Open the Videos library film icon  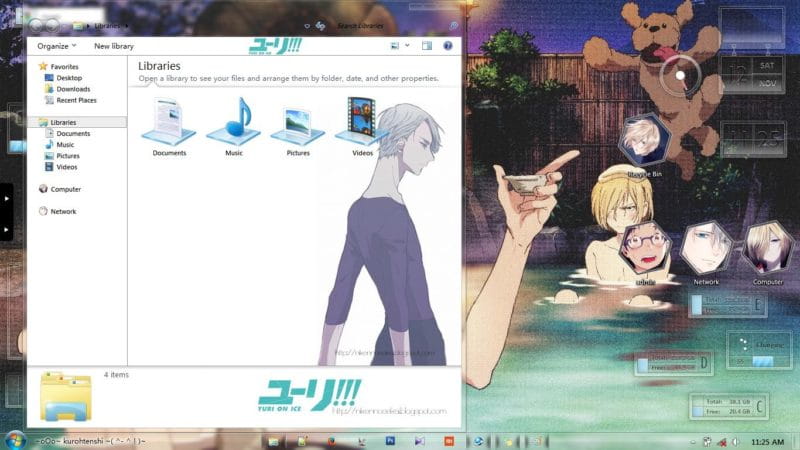361,121
